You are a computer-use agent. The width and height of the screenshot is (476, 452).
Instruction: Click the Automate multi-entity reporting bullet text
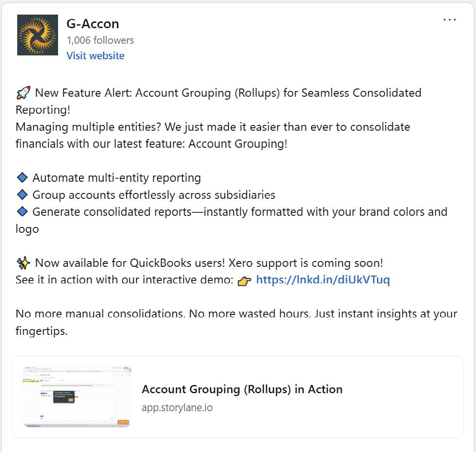(117, 178)
